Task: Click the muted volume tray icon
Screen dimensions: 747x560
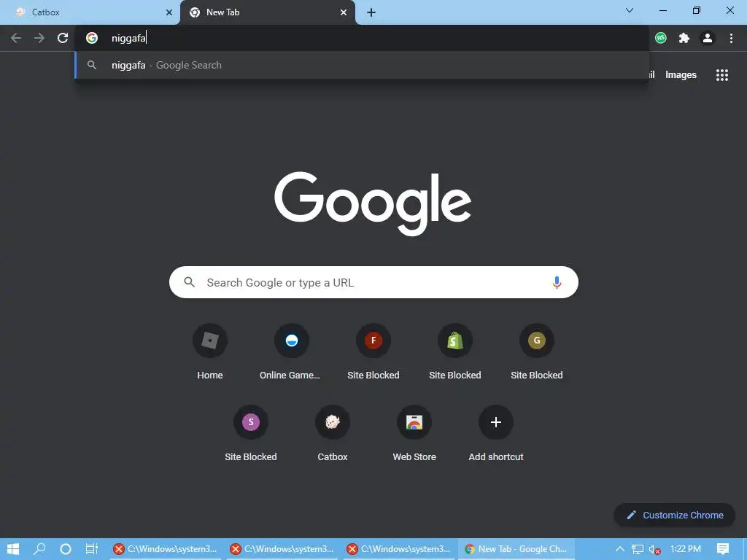Action: click(x=654, y=550)
